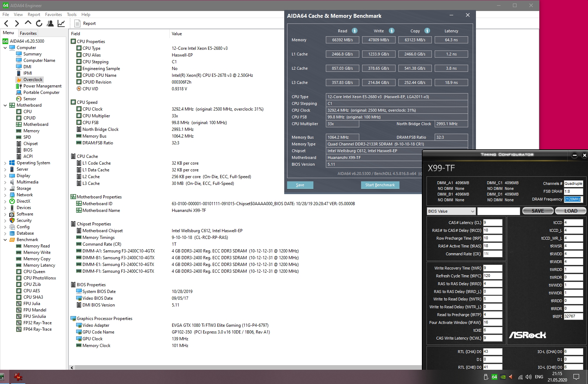Collapse the Benchmark tree node

click(5, 240)
